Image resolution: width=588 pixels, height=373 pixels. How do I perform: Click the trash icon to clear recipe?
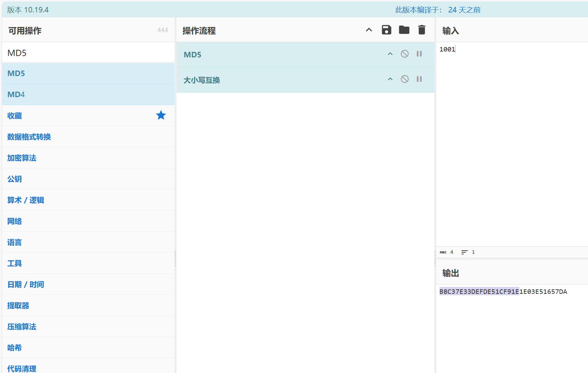pyautogui.click(x=421, y=30)
